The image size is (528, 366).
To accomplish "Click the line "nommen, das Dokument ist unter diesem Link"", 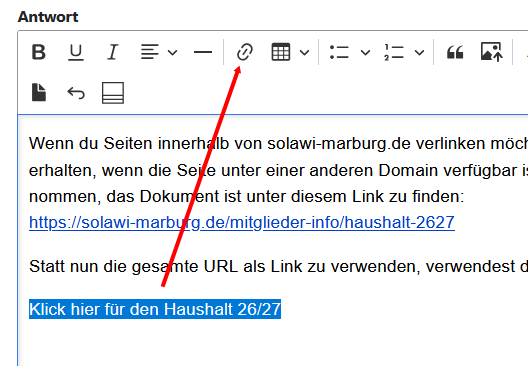I will pos(246,196).
